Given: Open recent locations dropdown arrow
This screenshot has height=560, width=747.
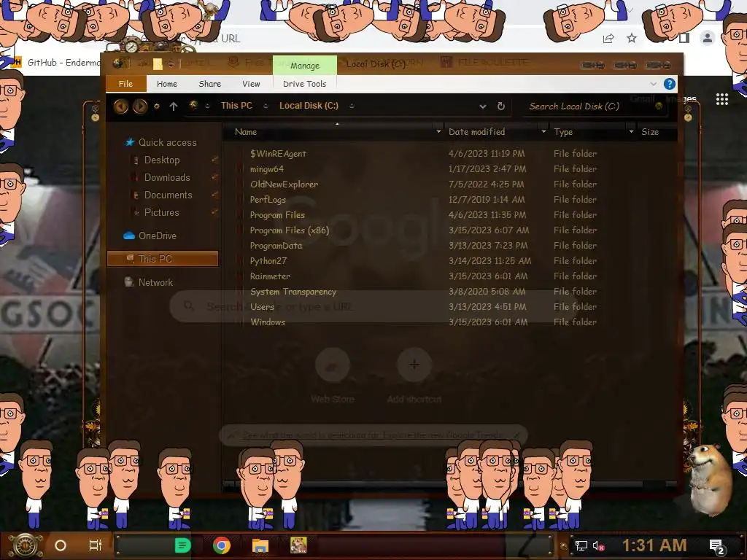Looking at the screenshot, I should 156,106.
